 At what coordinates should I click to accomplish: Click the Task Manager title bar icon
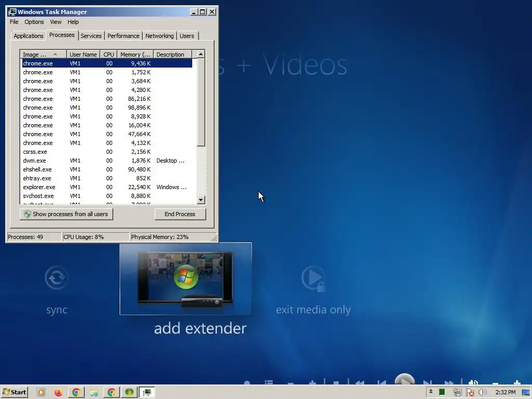(x=12, y=12)
